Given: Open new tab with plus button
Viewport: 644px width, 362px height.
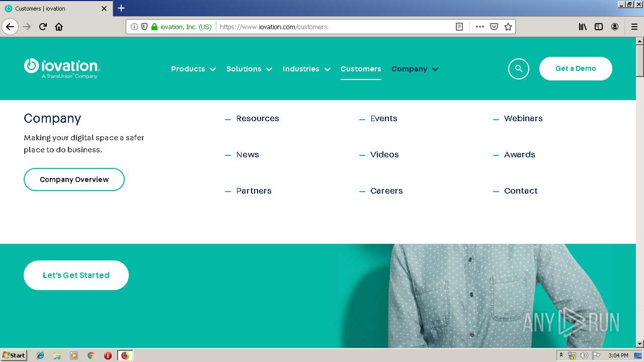Looking at the screenshot, I should (x=121, y=8).
